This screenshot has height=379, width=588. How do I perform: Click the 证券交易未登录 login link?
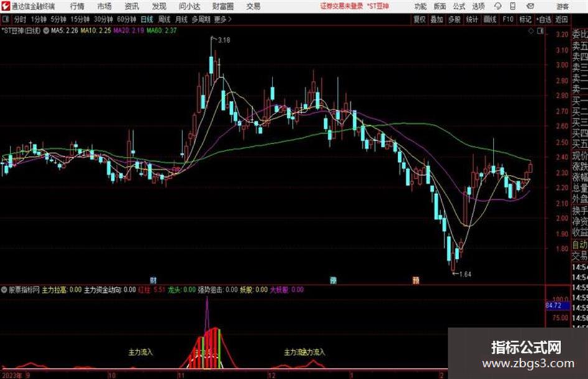[x=342, y=6]
